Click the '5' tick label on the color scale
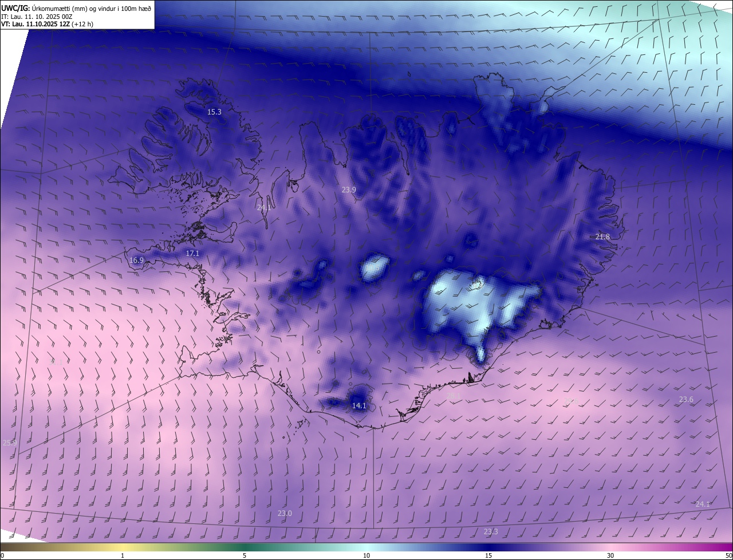Viewport: 733px width, 560px height. click(245, 555)
